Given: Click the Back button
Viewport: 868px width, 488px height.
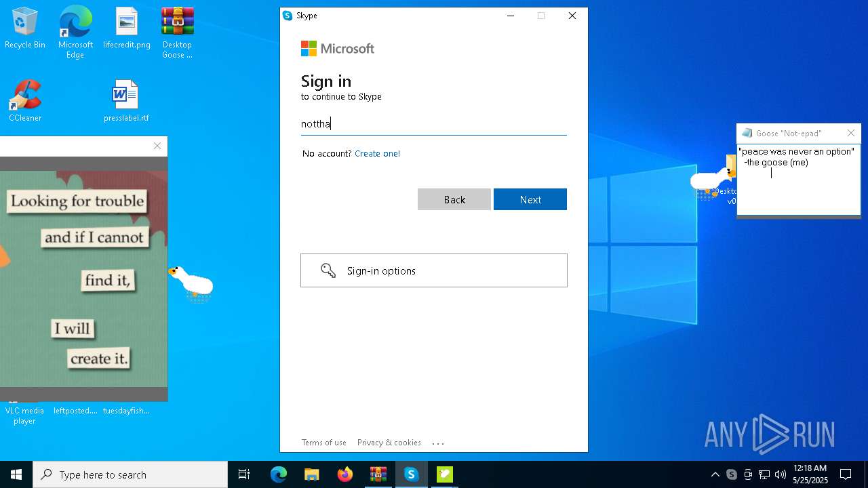Looking at the screenshot, I should (x=454, y=199).
